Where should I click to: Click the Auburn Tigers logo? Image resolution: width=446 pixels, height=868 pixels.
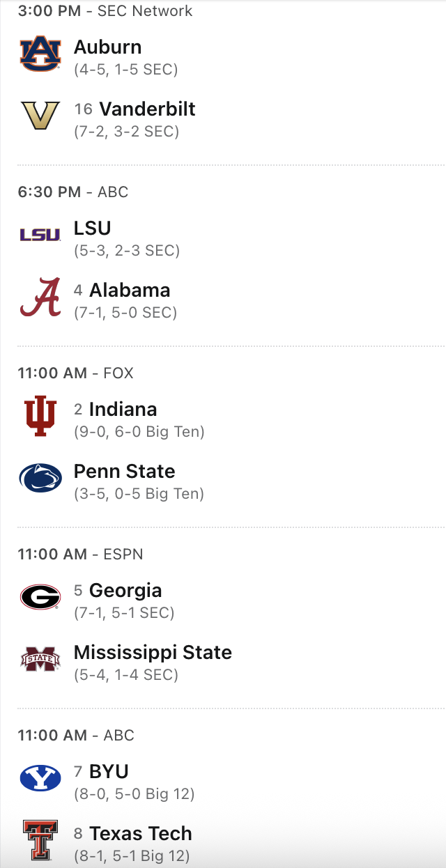click(x=40, y=54)
